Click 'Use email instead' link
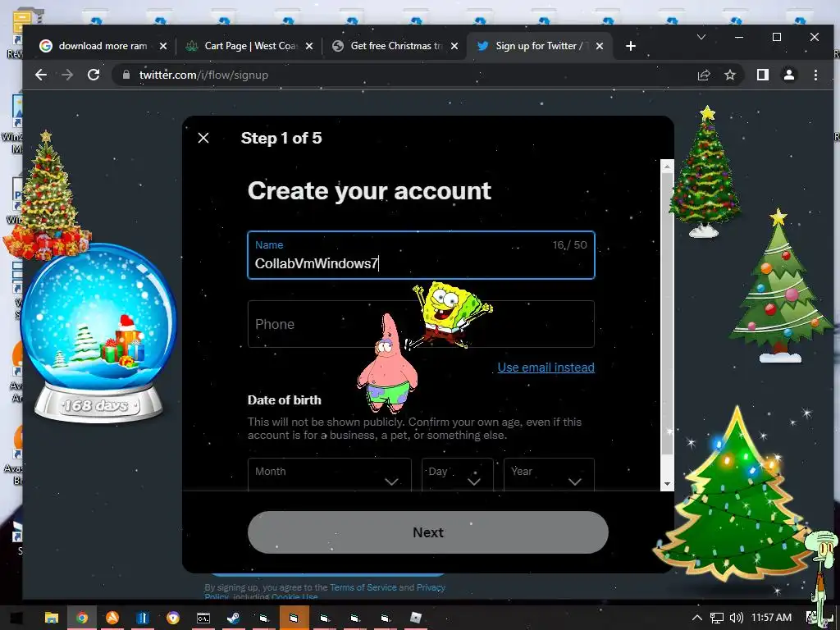Screen dimensions: 840x630 click(546, 367)
